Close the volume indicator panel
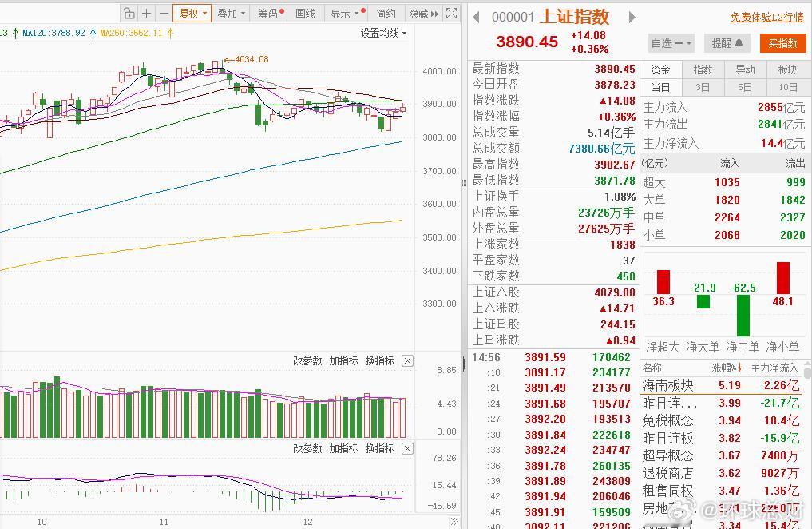Image resolution: width=812 pixels, height=529 pixels. (408, 361)
